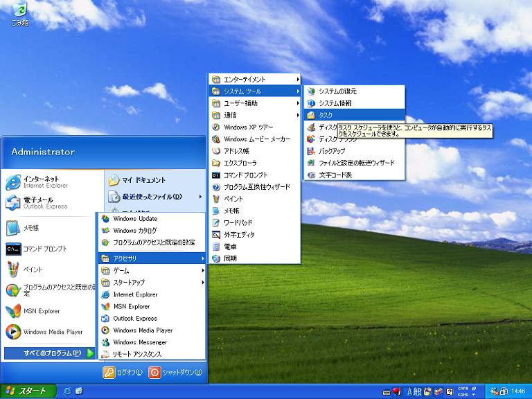Open コマンド プロンプト in accessories menu
Image resolution: width=532 pixels, height=399 pixels.
[255, 175]
